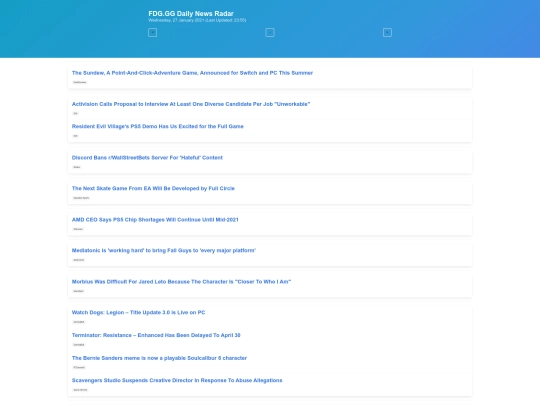Viewport: 540px width, 405px height.
Task: Click the rightmost square icon in the header
Action: click(387, 33)
